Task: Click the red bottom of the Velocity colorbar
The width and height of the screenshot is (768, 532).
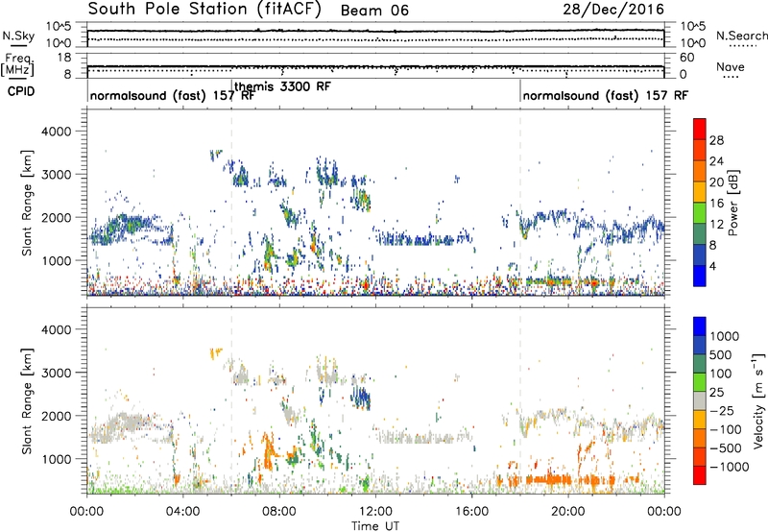Action: pyautogui.click(x=700, y=475)
